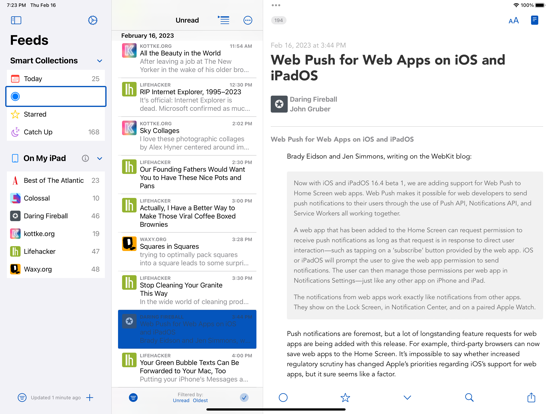Viewport: 552px width, 414px height.
Task: Open the Catch Up collection
Action: tap(56, 132)
